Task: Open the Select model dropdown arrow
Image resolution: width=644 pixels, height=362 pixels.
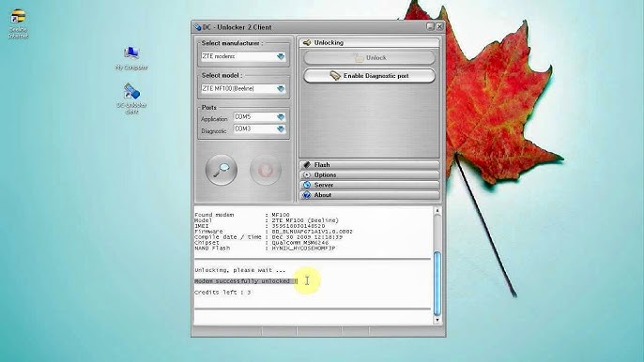Action: point(281,88)
